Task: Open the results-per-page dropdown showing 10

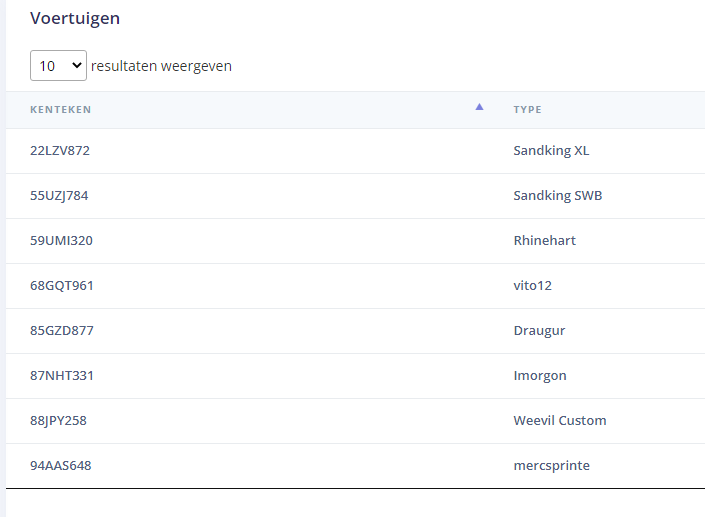Action: [58, 66]
